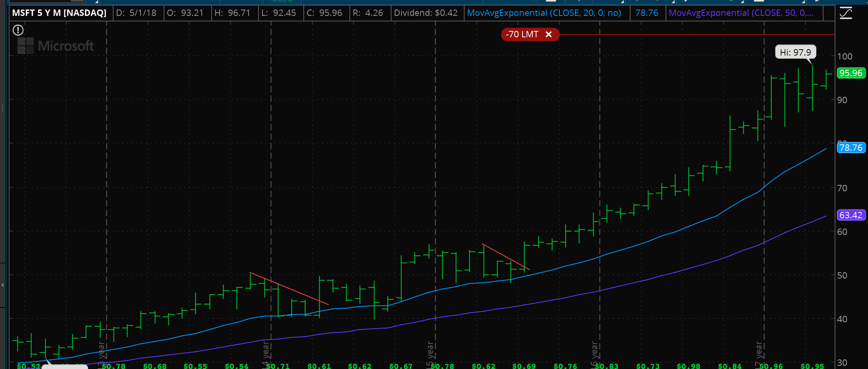
Task: Click the 40 price axis label
Action: click(842, 319)
